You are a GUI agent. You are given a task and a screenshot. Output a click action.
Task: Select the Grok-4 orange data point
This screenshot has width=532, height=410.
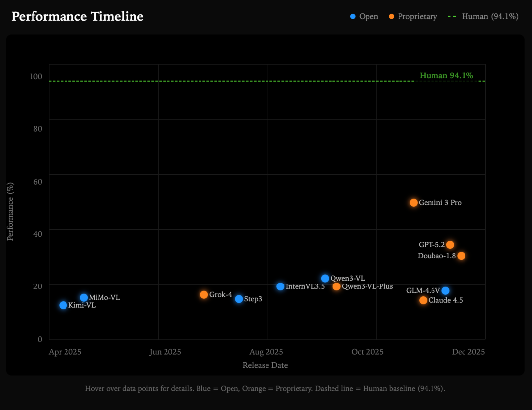pyautogui.click(x=204, y=295)
